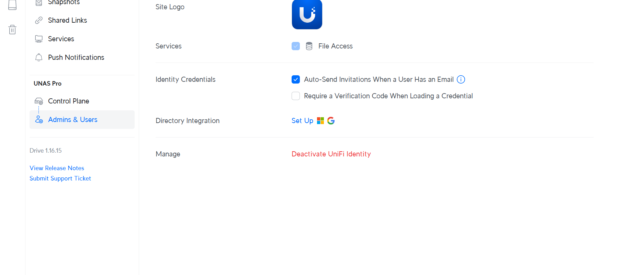This screenshot has height=275, width=644.
Task: Click the Site Logo thumbnail image
Action: (x=307, y=14)
